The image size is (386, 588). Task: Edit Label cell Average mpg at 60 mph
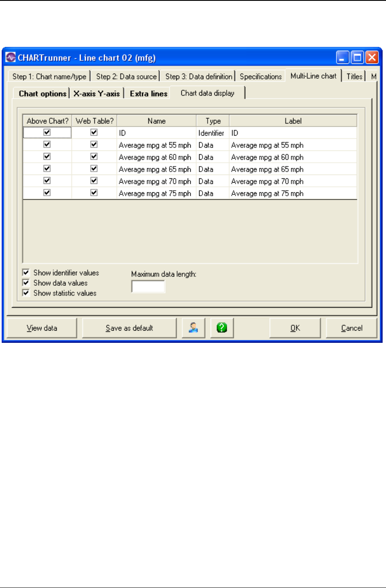pos(293,157)
